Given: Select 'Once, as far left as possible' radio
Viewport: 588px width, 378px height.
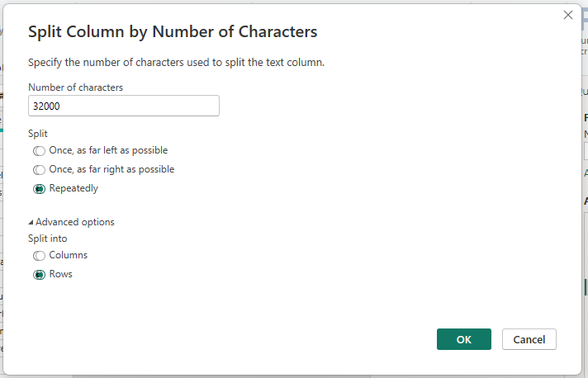Looking at the screenshot, I should (x=40, y=151).
